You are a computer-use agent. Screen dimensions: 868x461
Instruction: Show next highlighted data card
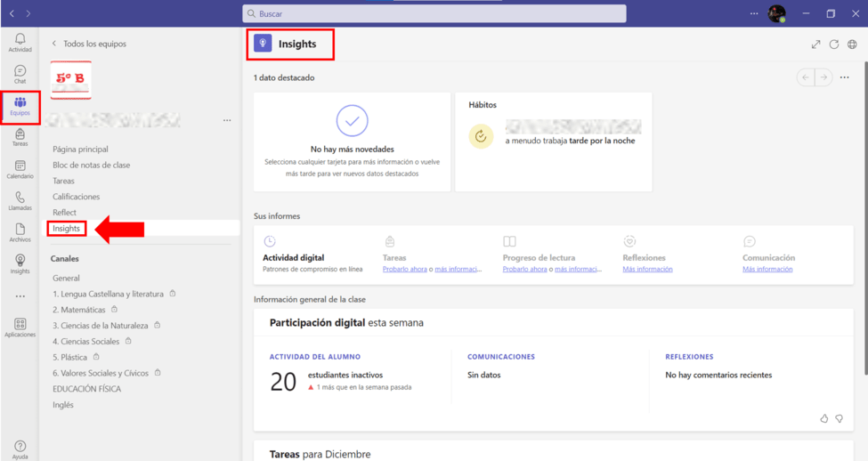(x=823, y=77)
